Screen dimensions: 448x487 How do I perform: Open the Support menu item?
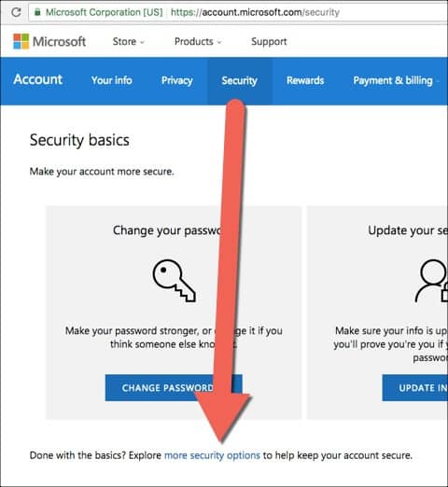point(269,41)
